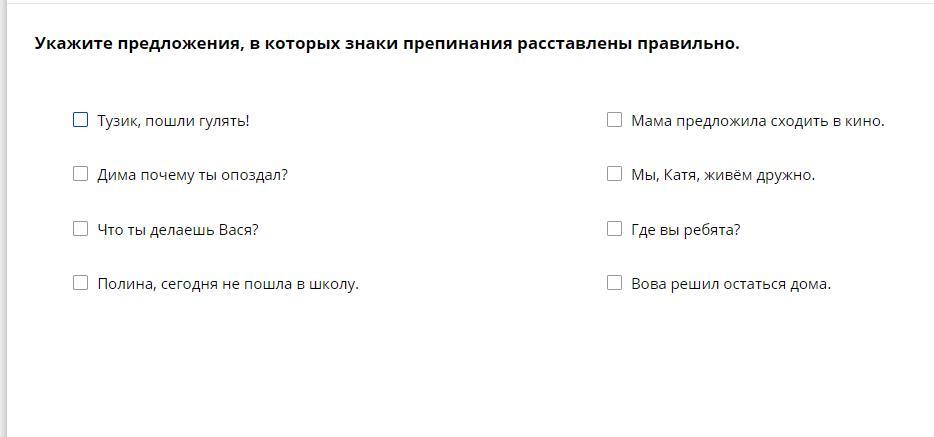
Task: Toggle the «Вова решил остаться дома.» checkbox
Action: [x=614, y=283]
